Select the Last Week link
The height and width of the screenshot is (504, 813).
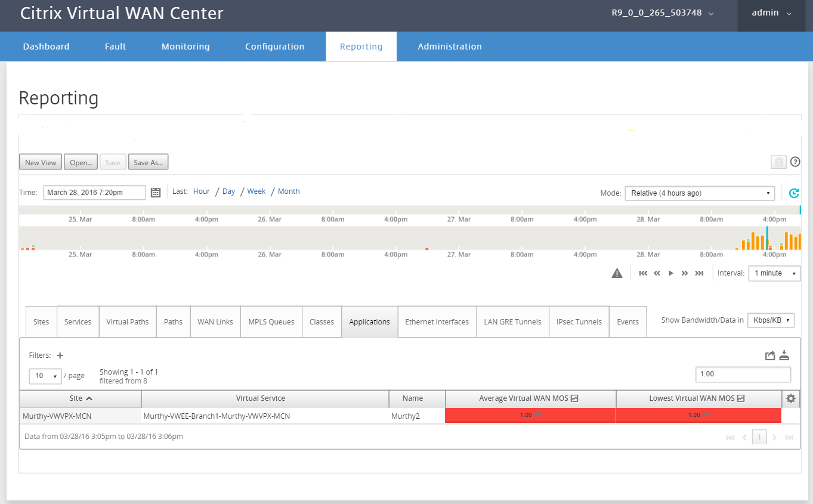(x=256, y=191)
